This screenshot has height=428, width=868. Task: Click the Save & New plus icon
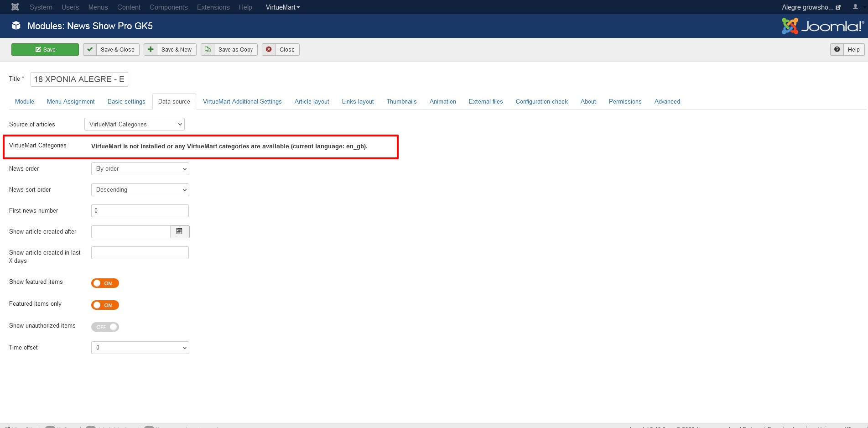coord(151,50)
